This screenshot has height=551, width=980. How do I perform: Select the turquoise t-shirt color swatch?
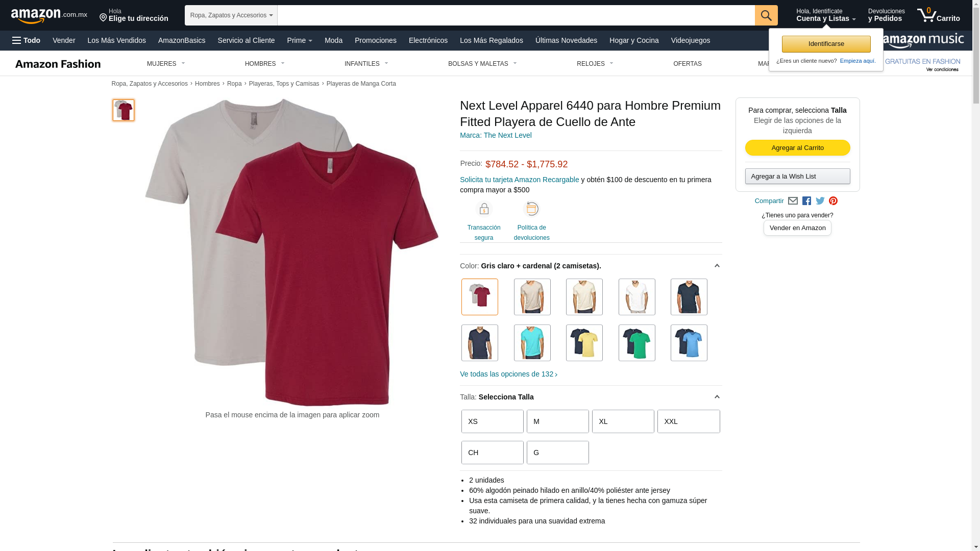[x=532, y=343]
